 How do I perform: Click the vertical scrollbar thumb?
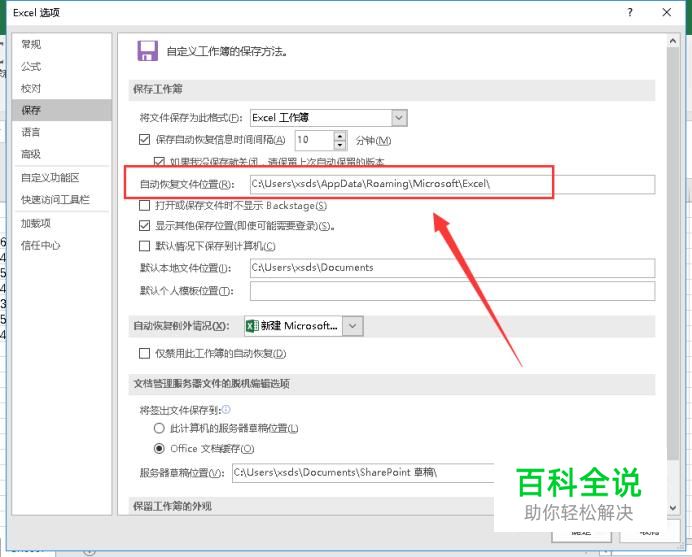672,254
